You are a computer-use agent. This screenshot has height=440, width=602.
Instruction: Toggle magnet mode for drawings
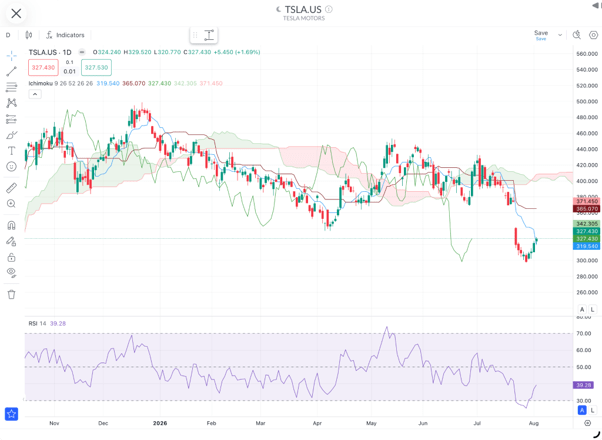[x=12, y=225]
